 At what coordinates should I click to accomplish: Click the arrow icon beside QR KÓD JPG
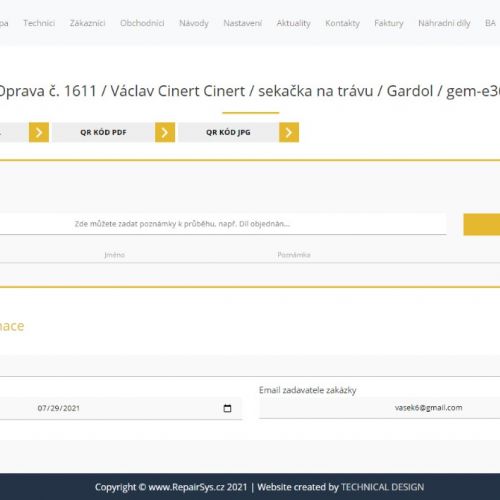point(289,132)
